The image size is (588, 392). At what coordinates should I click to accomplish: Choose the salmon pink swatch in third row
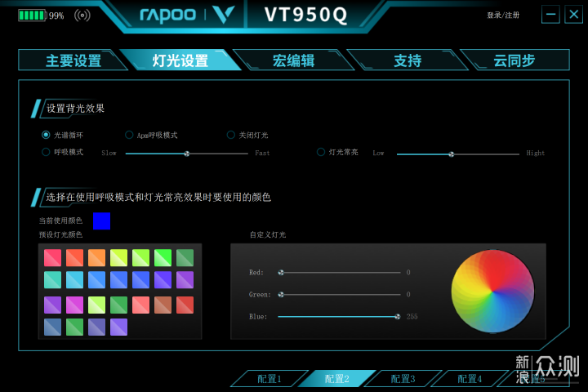[140, 305]
